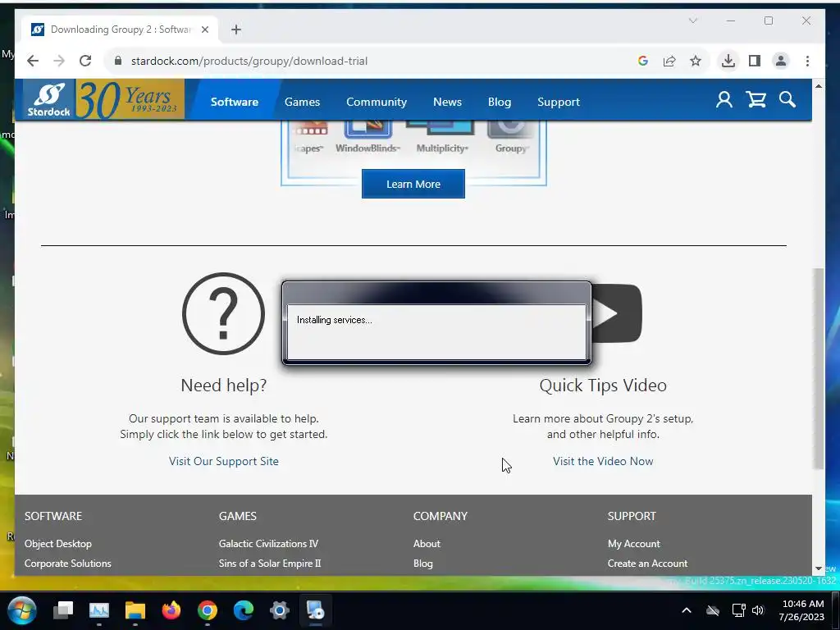Launch Firefox from the taskbar
The width and height of the screenshot is (840, 630).
pos(171,610)
